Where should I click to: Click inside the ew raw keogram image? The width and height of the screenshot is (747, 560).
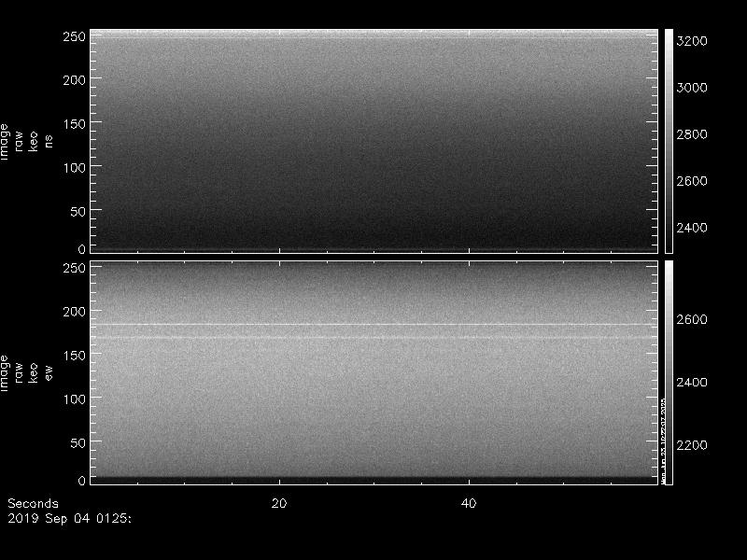pyautogui.click(x=374, y=372)
